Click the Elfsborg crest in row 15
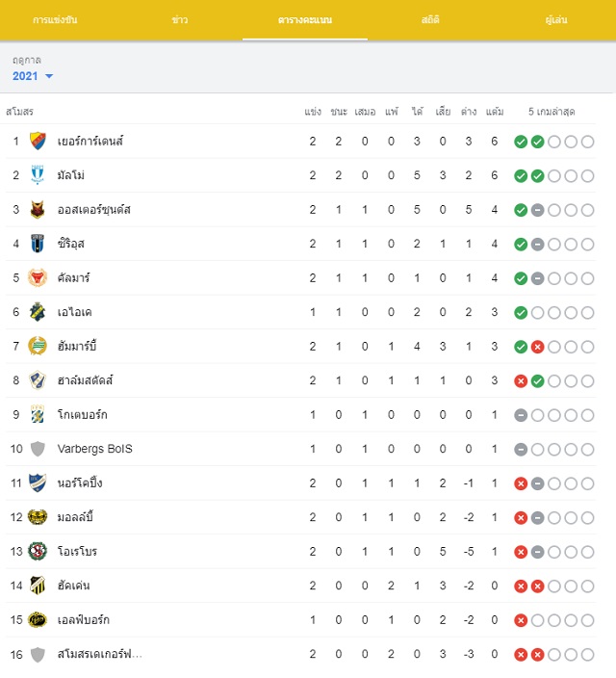Viewport: 616px width, 678px height. click(38, 619)
